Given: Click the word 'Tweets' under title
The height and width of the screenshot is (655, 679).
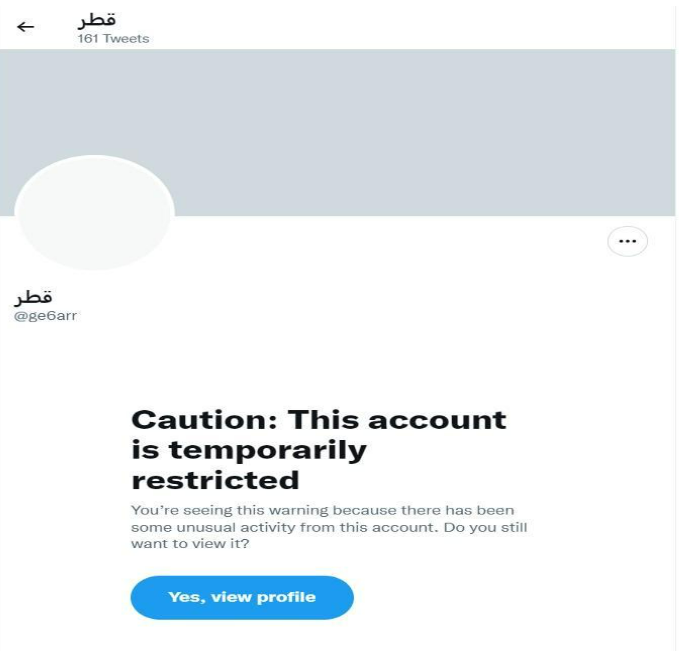Looking at the screenshot, I should click(x=126, y=39).
